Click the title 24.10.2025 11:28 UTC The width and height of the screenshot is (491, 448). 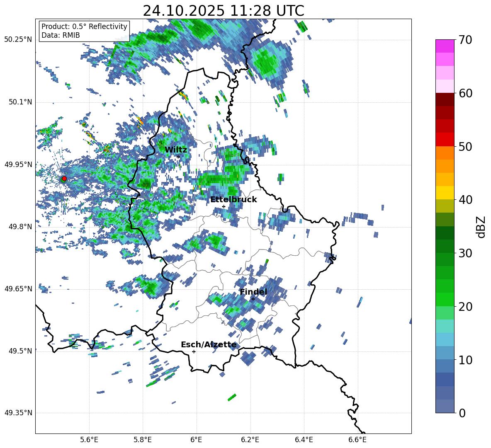click(x=224, y=11)
